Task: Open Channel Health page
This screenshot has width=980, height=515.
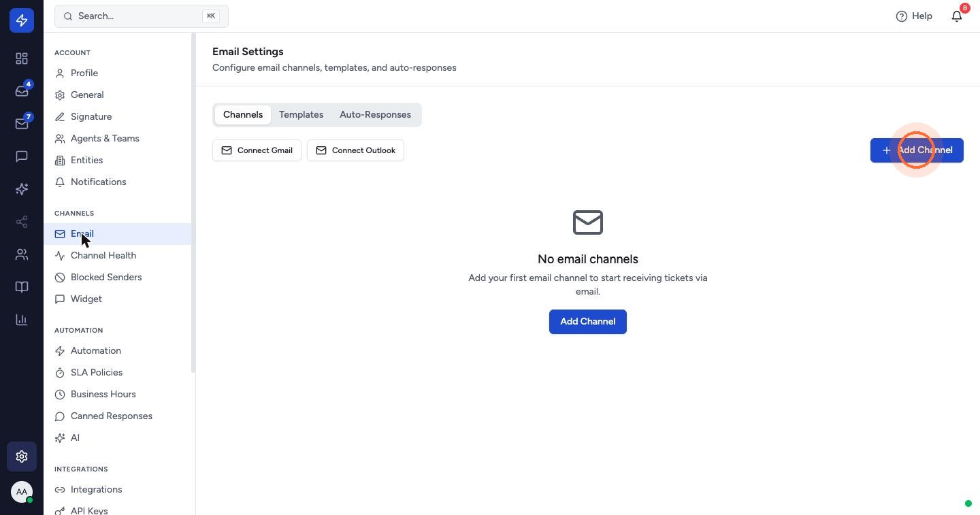Action: [117, 256]
